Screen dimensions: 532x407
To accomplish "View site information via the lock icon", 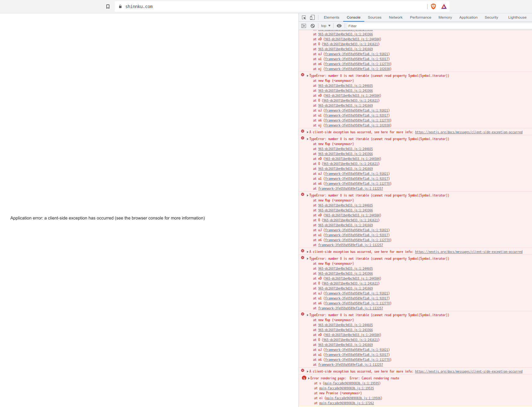I will coord(120,6).
